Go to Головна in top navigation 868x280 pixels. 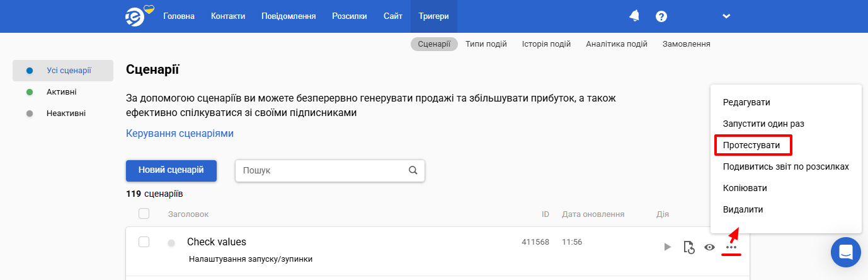(179, 16)
